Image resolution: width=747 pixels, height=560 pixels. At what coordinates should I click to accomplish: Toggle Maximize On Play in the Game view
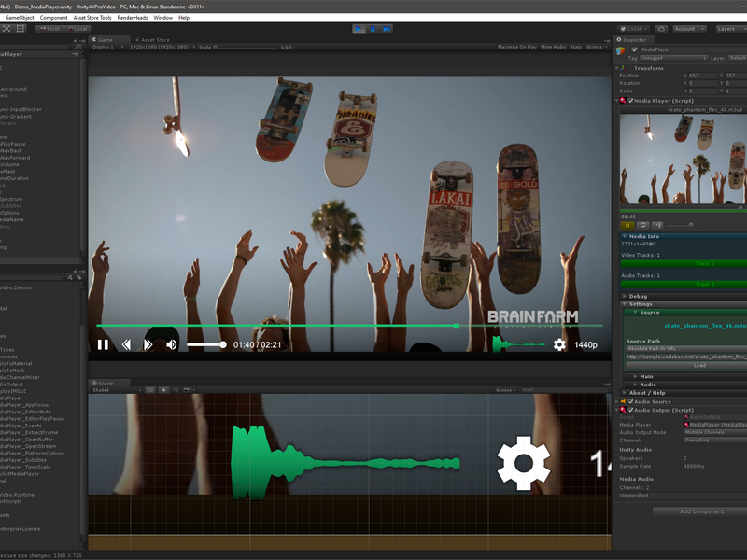[517, 48]
